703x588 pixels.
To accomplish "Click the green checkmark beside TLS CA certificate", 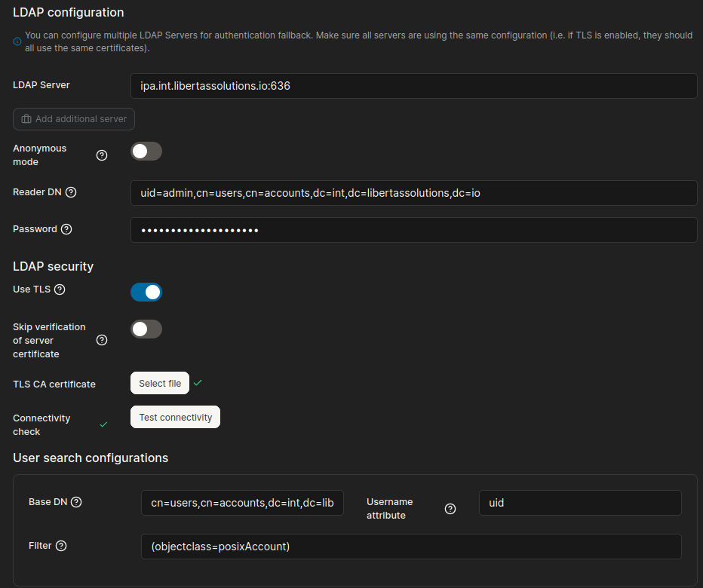I will 198,383.
